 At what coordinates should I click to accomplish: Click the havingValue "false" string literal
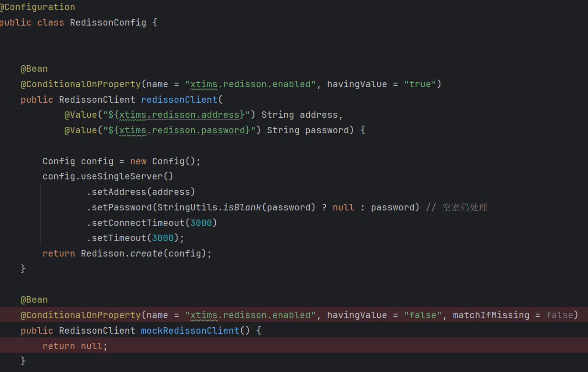click(x=422, y=314)
